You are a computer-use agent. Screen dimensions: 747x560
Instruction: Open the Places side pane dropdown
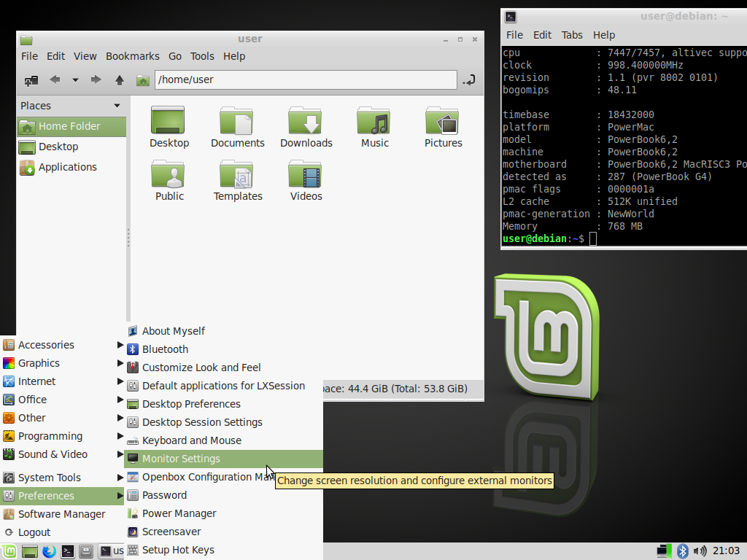(117, 106)
